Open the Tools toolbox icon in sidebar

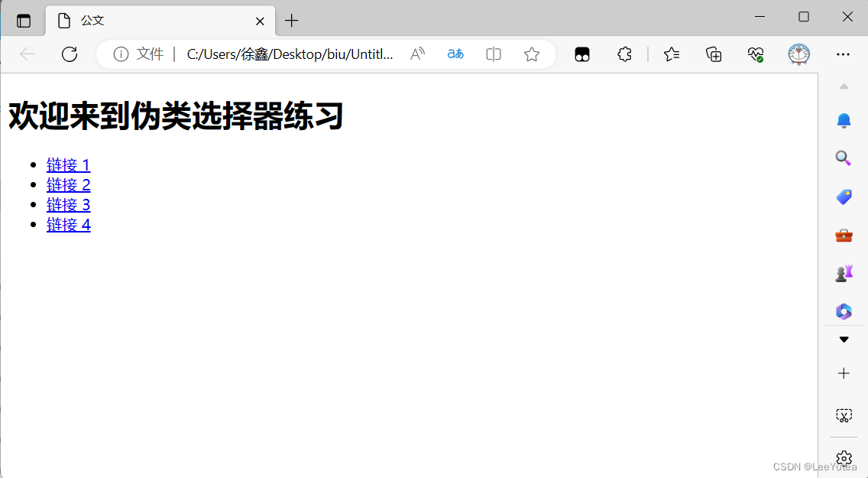coord(844,235)
